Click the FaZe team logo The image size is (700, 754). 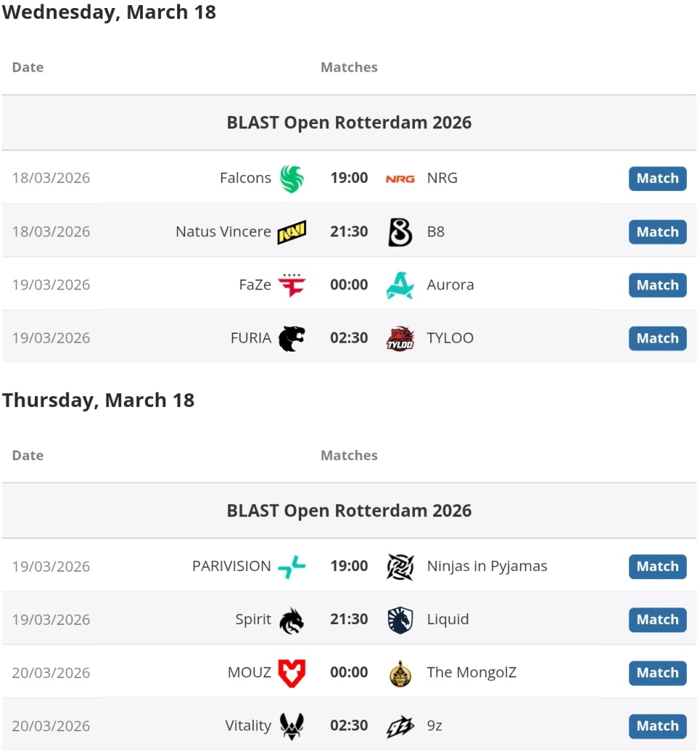(x=292, y=285)
